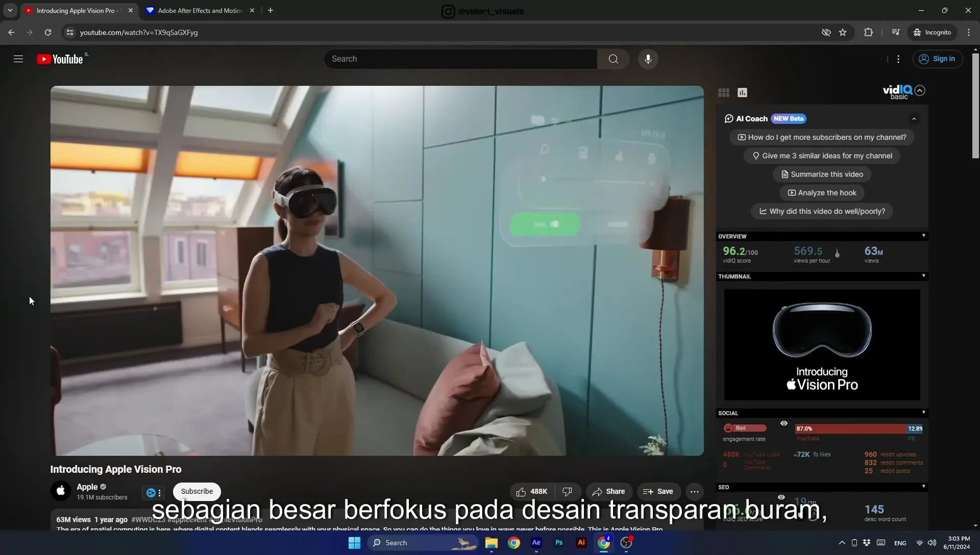Click Summarize this video suggestion

click(x=822, y=174)
